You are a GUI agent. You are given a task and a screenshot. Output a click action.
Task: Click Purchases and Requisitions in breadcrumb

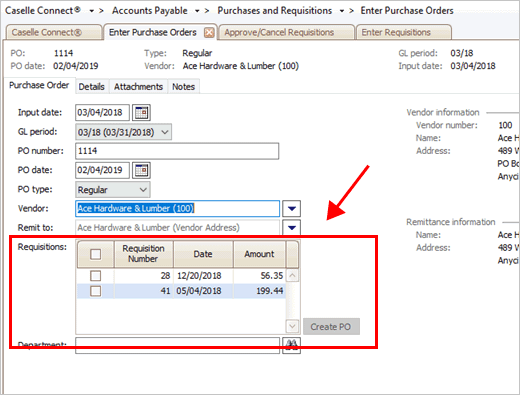[x=275, y=11]
